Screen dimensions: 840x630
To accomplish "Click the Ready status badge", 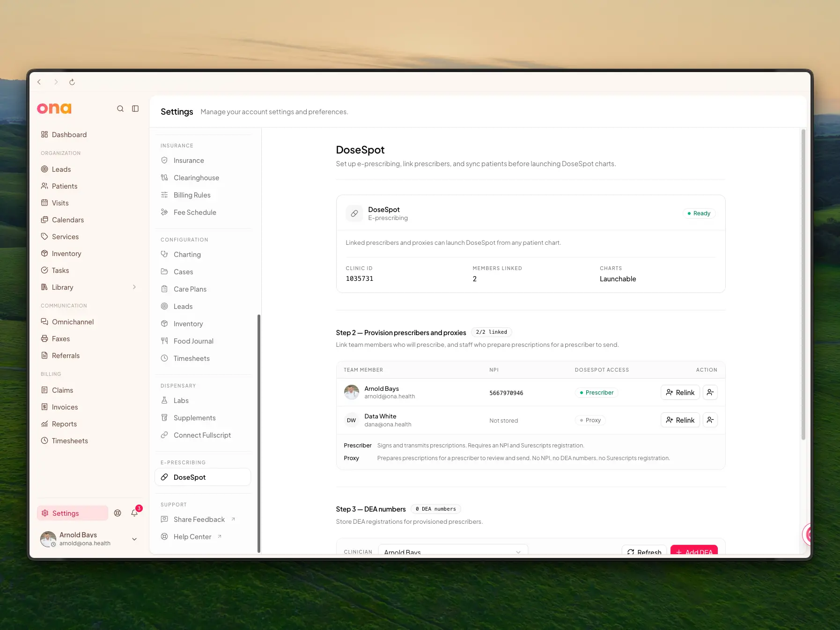I will pos(699,213).
